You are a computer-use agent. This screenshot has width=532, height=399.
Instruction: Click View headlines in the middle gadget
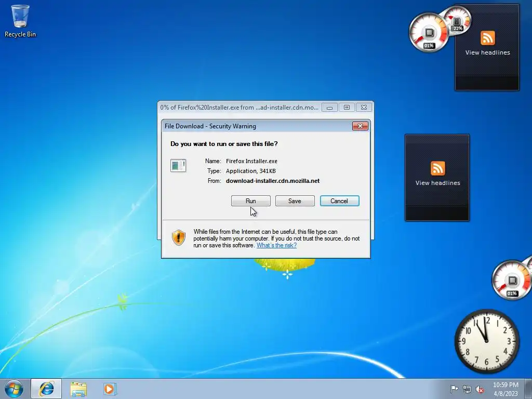(x=437, y=183)
